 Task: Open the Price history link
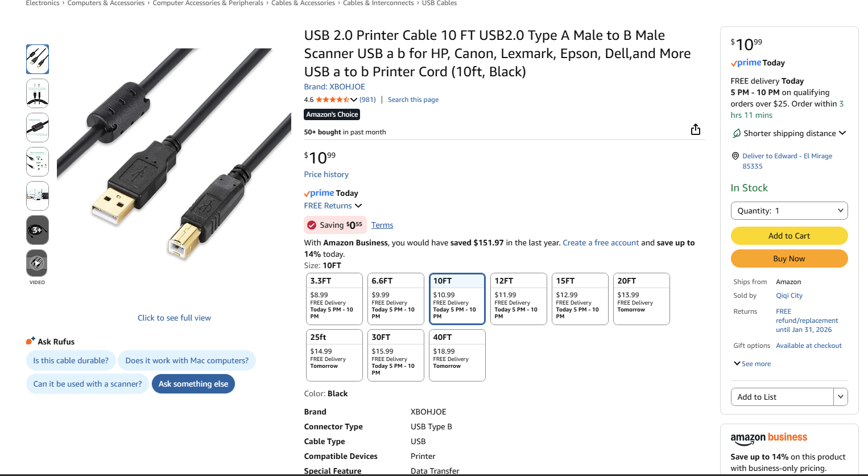click(326, 174)
